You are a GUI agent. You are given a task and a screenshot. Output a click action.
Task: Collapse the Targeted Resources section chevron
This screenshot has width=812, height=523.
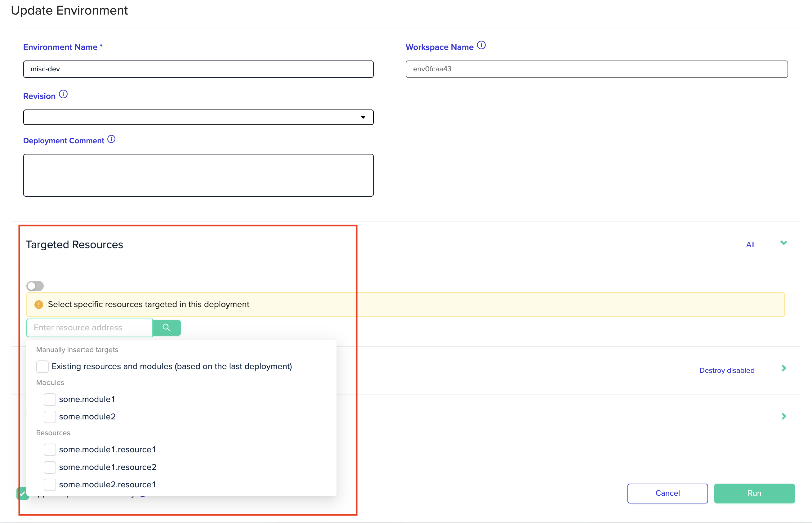[x=783, y=243]
